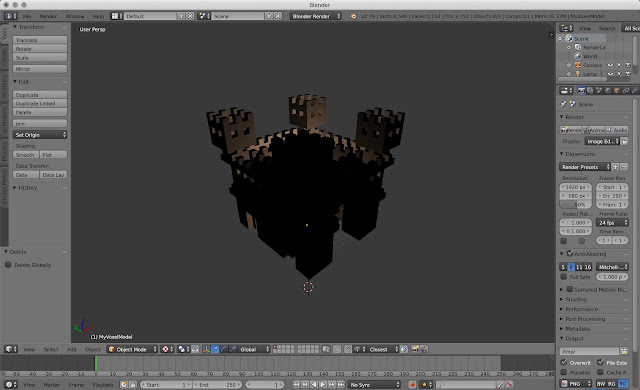The image size is (640, 390).
Task: Open the Object Mode dropdown
Action: (132, 349)
